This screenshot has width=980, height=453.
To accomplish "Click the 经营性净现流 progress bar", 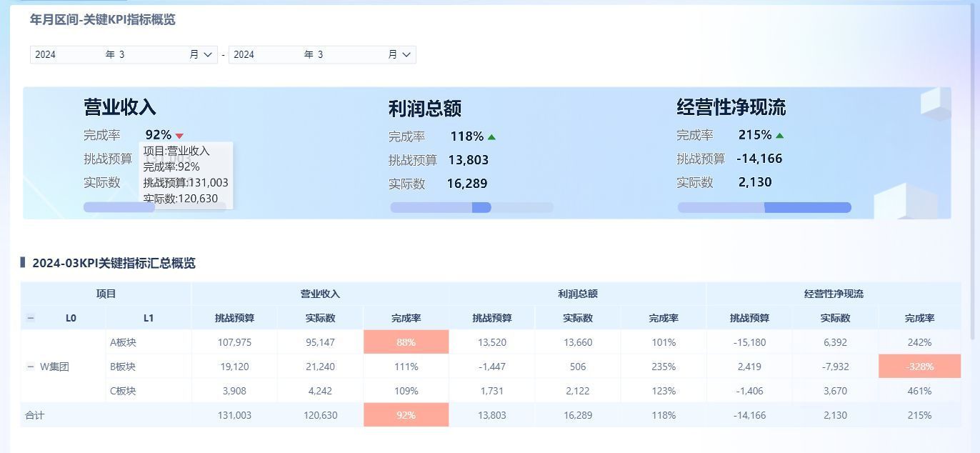I will coord(764,207).
